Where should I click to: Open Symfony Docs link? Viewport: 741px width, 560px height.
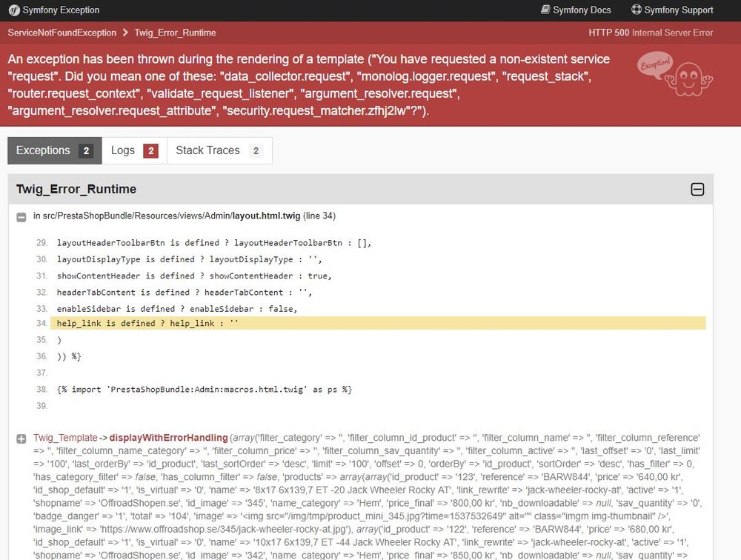(x=576, y=10)
